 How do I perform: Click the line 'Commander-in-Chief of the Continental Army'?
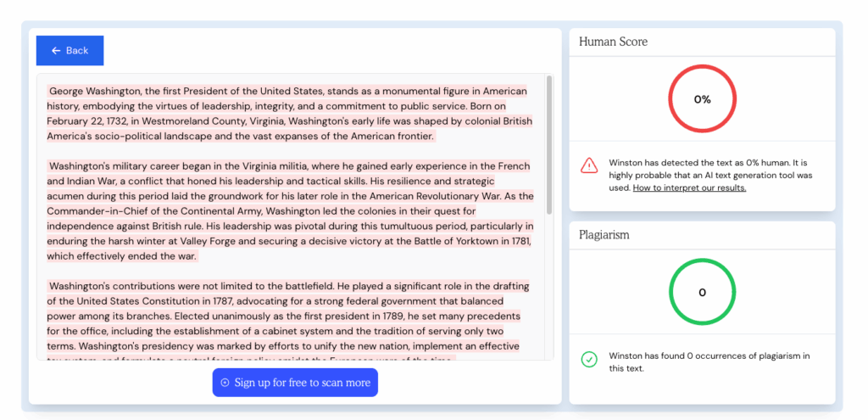click(261, 211)
